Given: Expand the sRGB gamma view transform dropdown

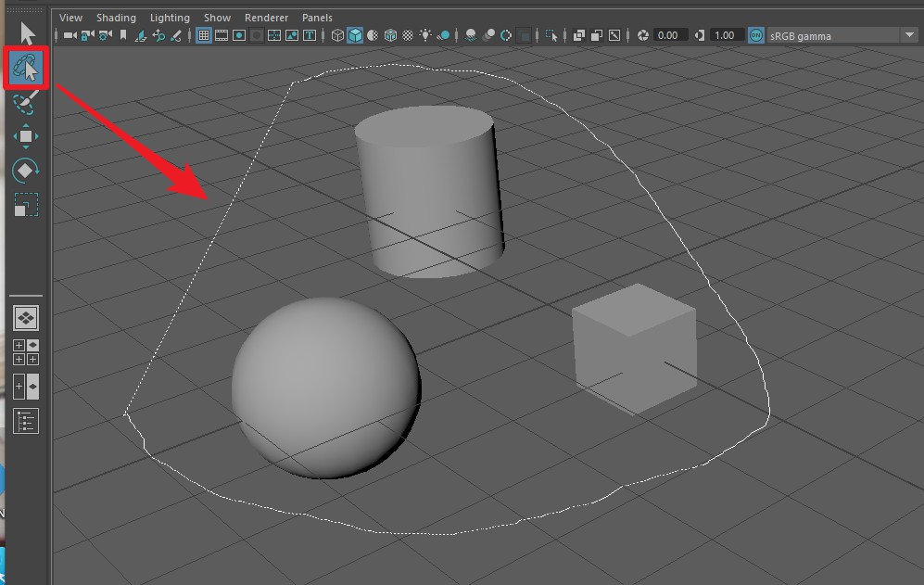Looking at the screenshot, I should [908, 35].
